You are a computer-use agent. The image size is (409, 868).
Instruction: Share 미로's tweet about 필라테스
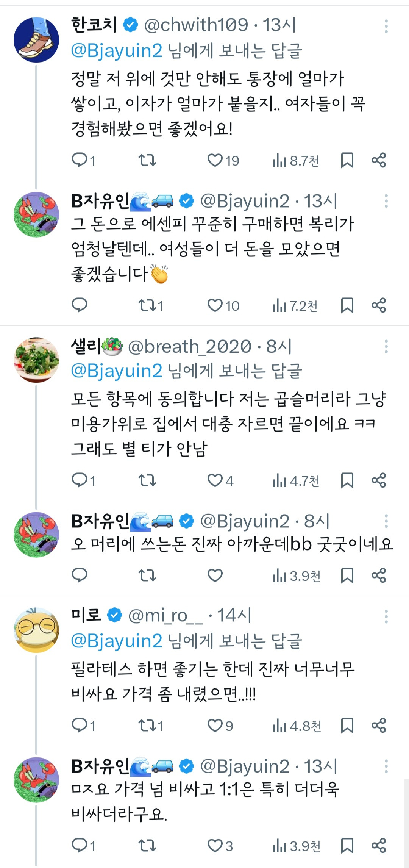pos(378,726)
